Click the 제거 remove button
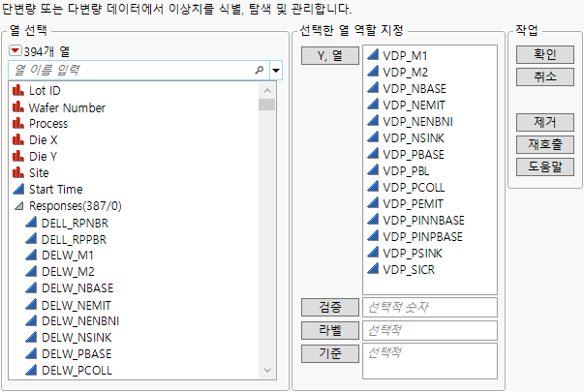Viewport: 584px width, 392px height. (x=545, y=122)
